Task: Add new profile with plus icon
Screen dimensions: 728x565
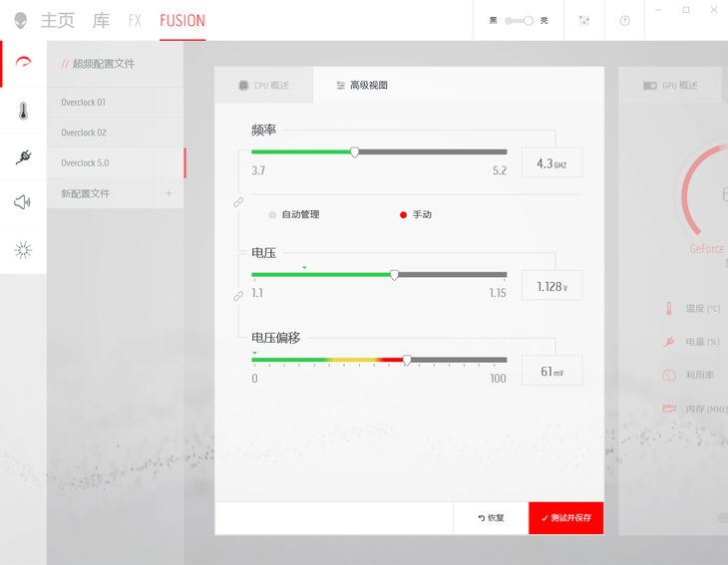Action: point(169,193)
